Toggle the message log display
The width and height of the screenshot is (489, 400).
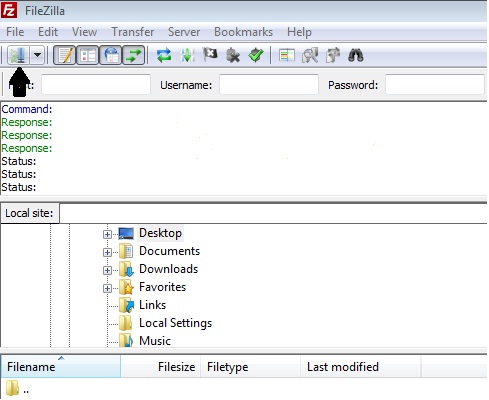(x=65, y=55)
